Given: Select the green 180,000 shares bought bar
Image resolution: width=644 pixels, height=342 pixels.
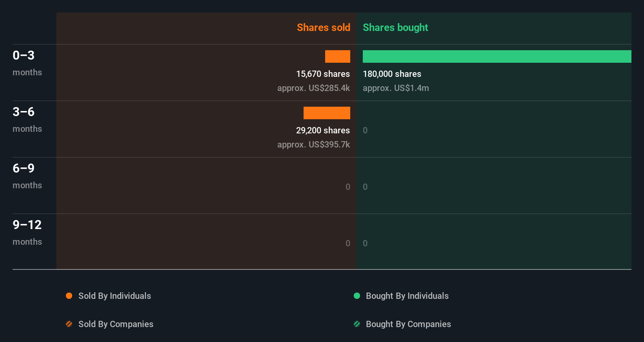Looking at the screenshot, I should point(497,56).
